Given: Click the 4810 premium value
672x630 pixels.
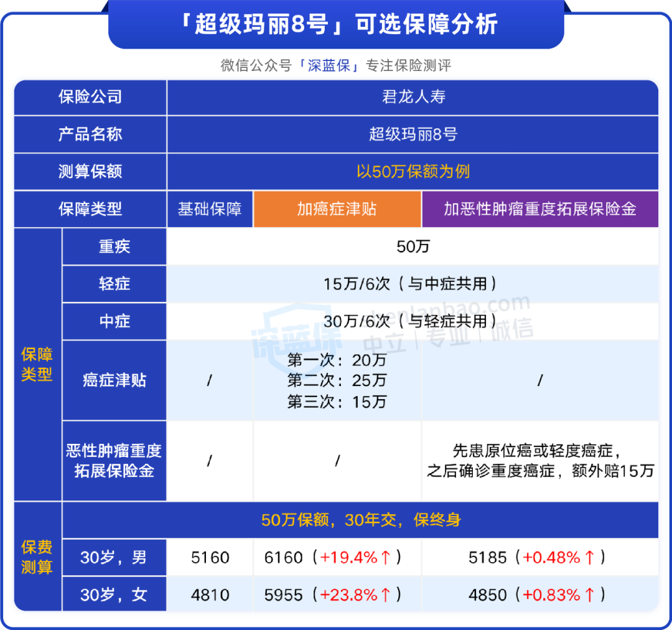Looking at the screenshot, I should click(210, 595).
